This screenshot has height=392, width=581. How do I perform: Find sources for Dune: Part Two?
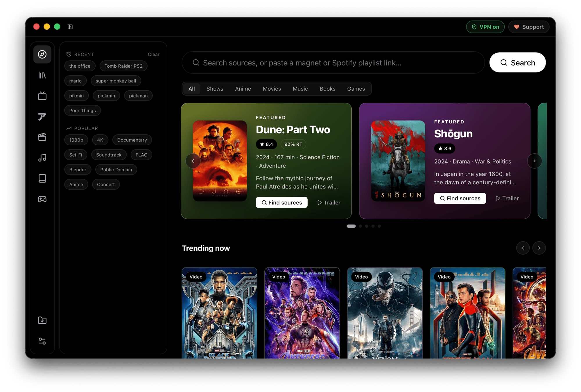coord(281,202)
